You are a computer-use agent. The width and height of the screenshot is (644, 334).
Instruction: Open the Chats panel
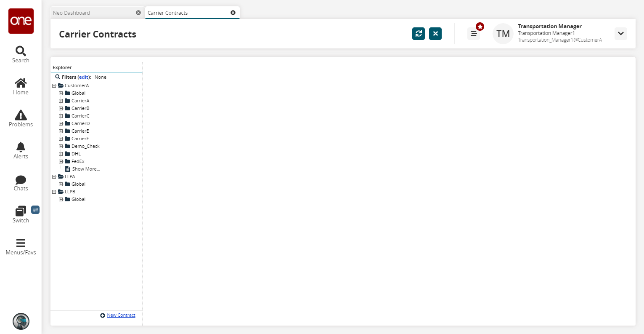21,183
